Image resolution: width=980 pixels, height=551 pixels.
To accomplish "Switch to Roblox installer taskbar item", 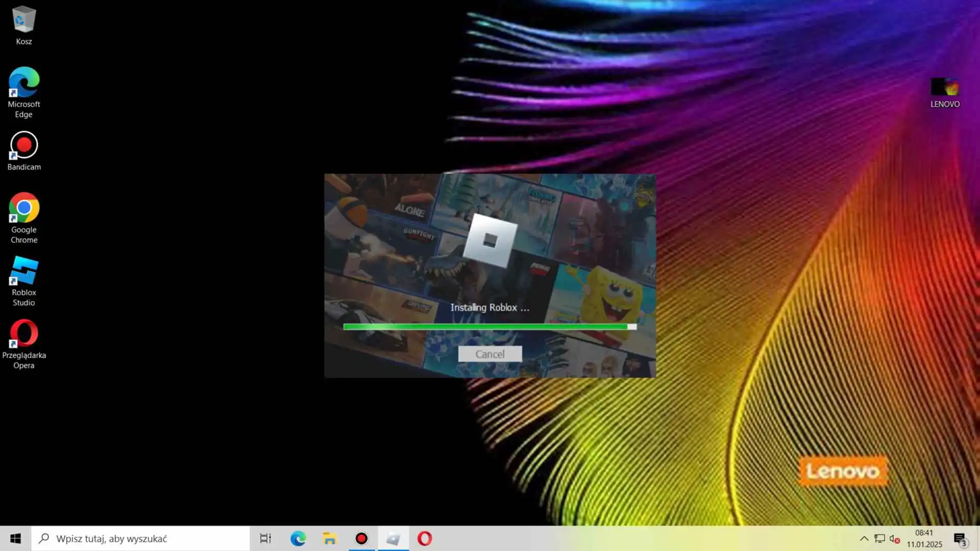I will pyautogui.click(x=393, y=538).
